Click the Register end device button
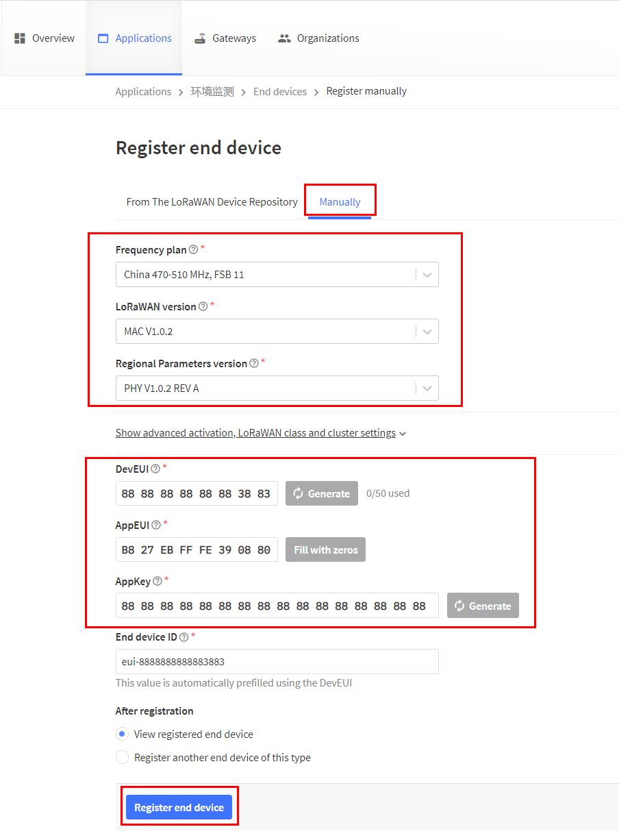Screen dimensions: 619x840 point(179,808)
